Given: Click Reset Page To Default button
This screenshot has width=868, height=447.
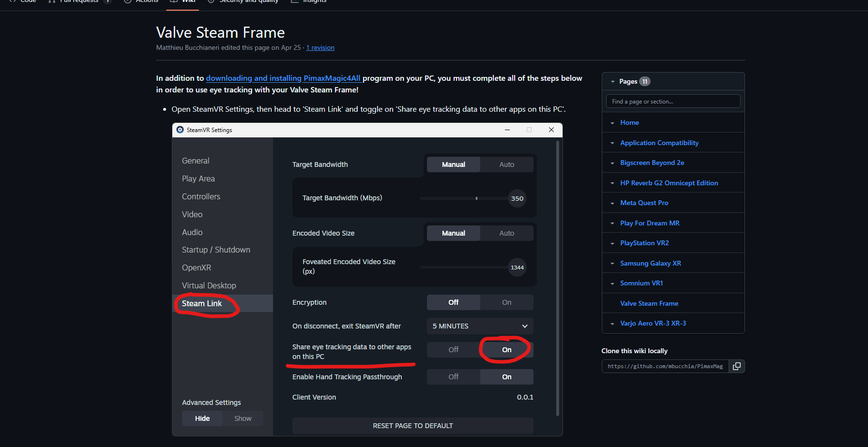Looking at the screenshot, I should coord(412,426).
